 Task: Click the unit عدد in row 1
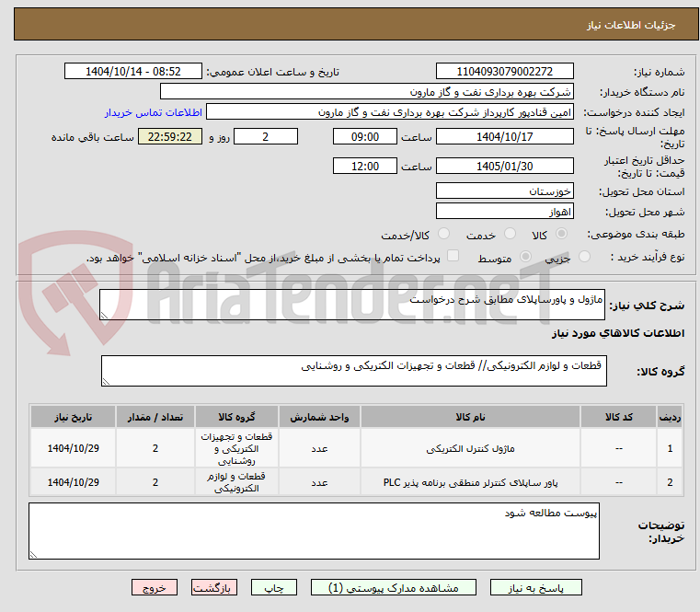tap(319, 448)
